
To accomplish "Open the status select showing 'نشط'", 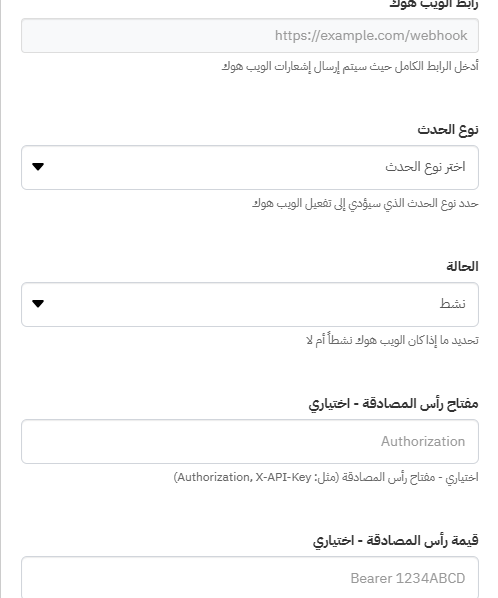I will coord(250,304).
